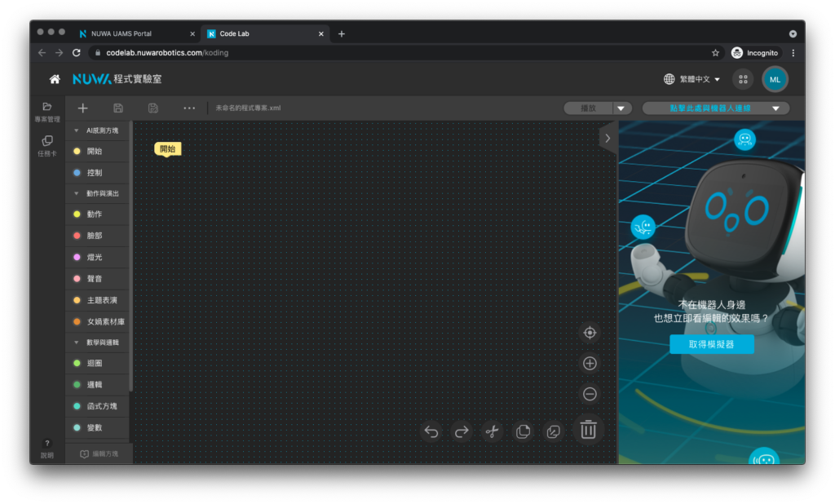
Task: Open 專案管理 project management panel
Action: [x=46, y=112]
